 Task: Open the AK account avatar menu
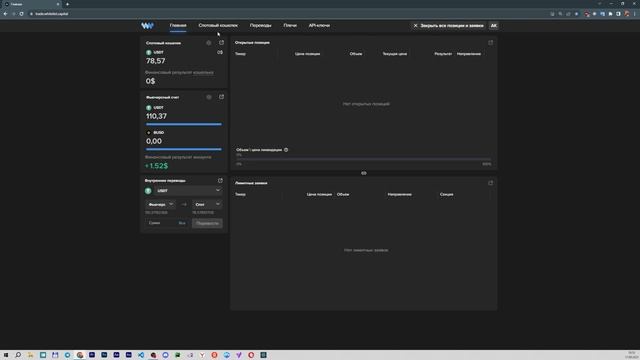click(493, 26)
